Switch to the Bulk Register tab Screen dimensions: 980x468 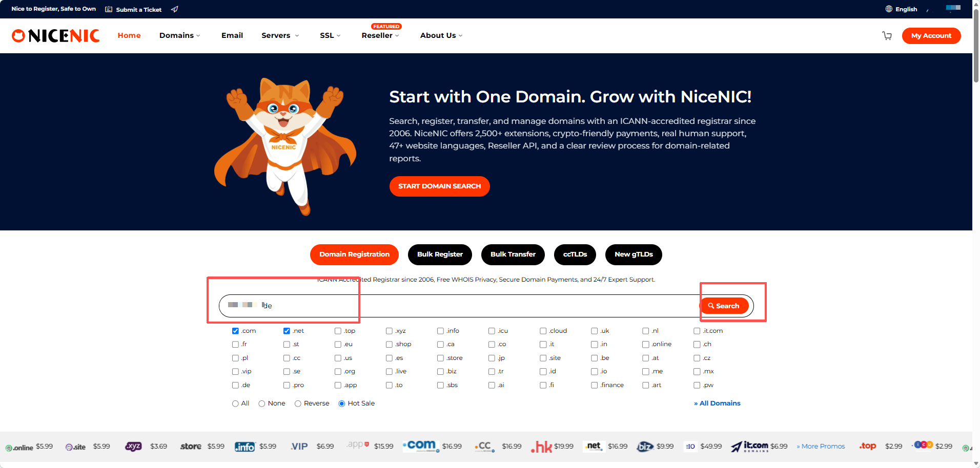point(440,254)
